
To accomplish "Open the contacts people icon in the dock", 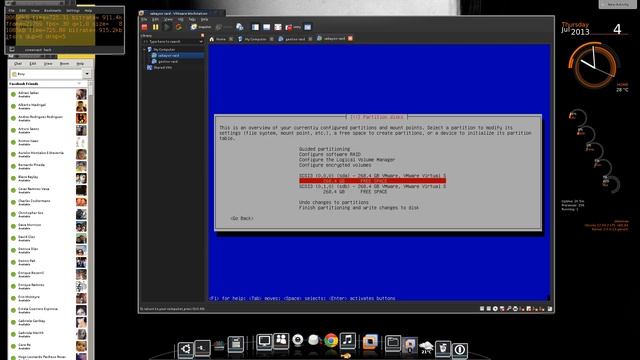I will click(281, 340).
